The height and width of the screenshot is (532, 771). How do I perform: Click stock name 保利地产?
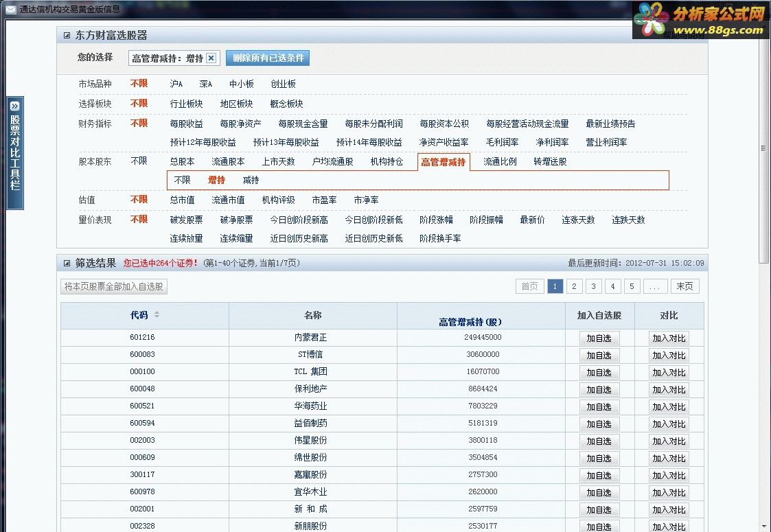[x=311, y=389]
